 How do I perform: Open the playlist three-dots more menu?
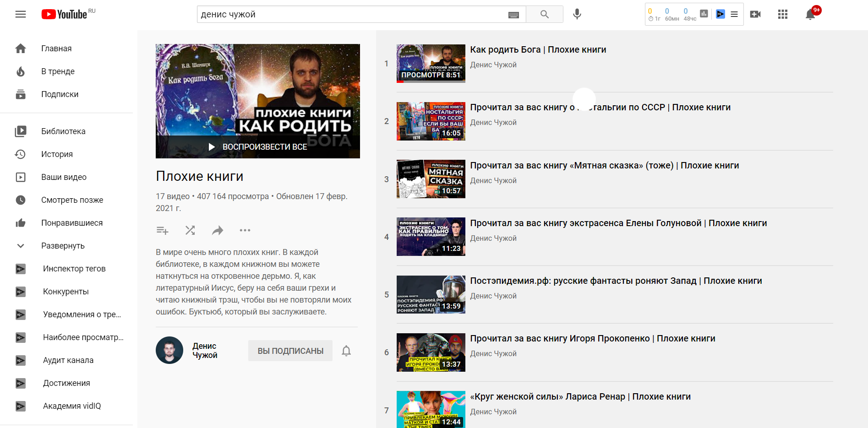tap(245, 230)
